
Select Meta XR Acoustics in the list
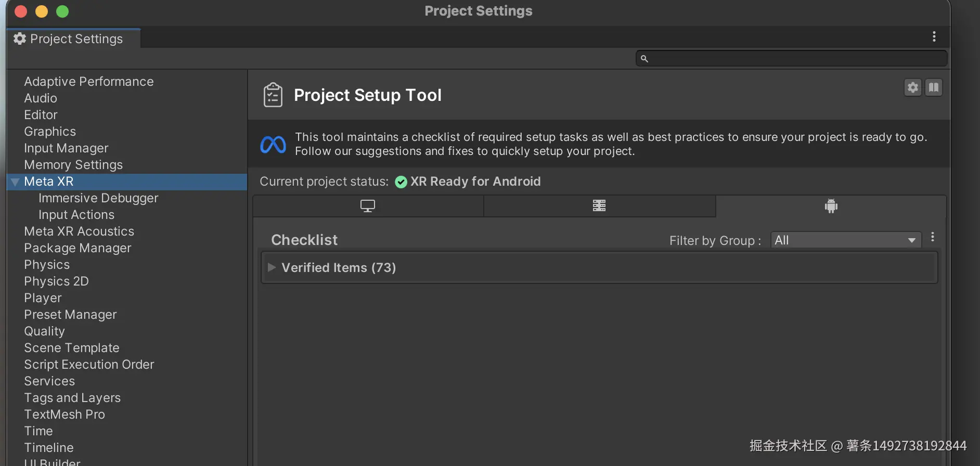pos(79,231)
